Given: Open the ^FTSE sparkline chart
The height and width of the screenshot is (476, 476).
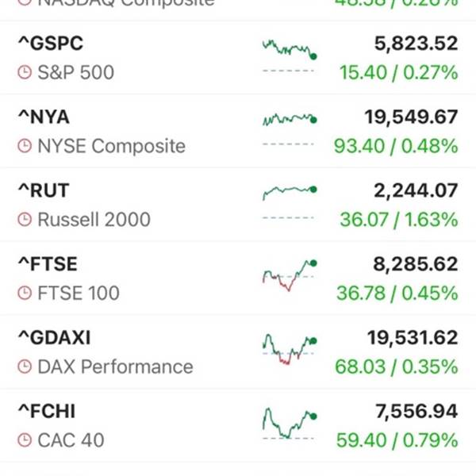Looking at the screenshot, I should tap(290, 275).
